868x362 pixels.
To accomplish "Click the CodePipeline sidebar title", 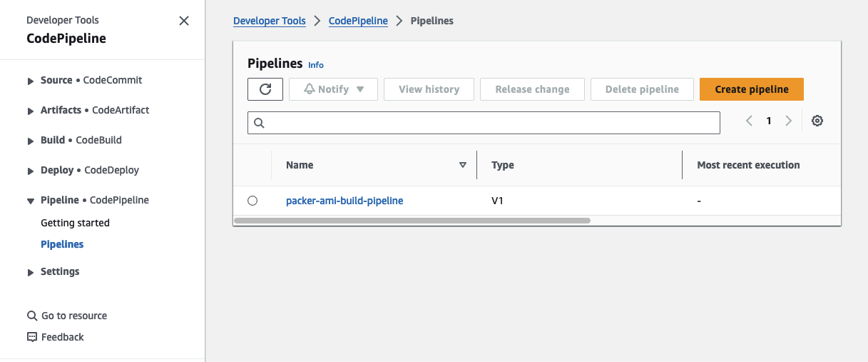I will [x=66, y=39].
